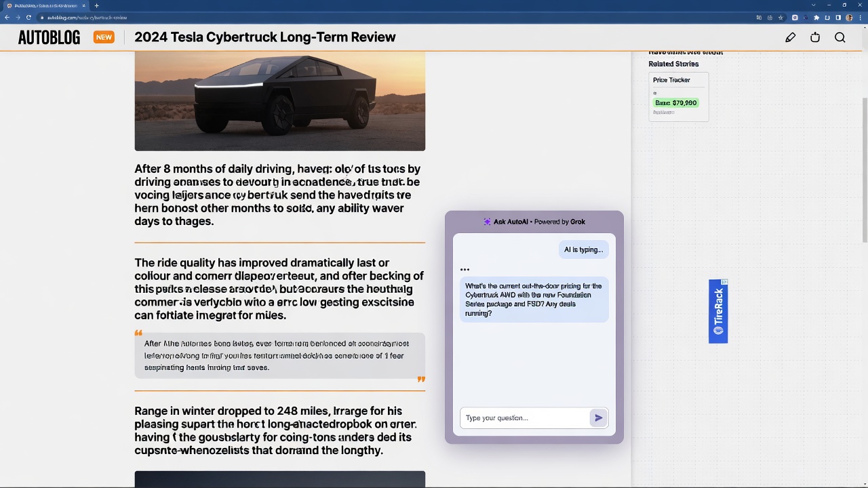Screen dimensions: 868x488
Task: Click the shopping bag icon in header
Action: pyautogui.click(x=815, y=38)
